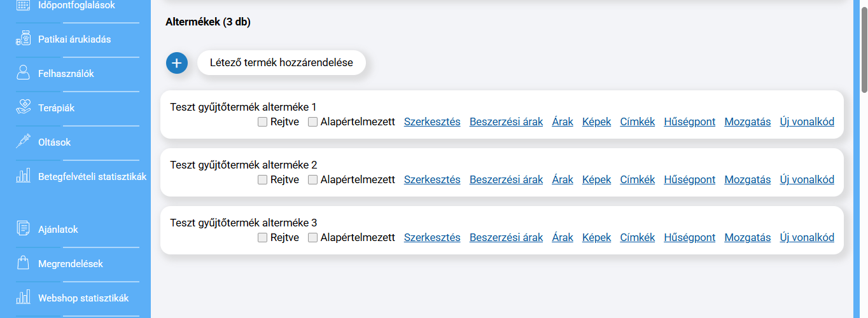Viewport: 868px width, 318px height.
Task: Open Betegfelvételi statisztikák menu item
Action: tap(92, 176)
